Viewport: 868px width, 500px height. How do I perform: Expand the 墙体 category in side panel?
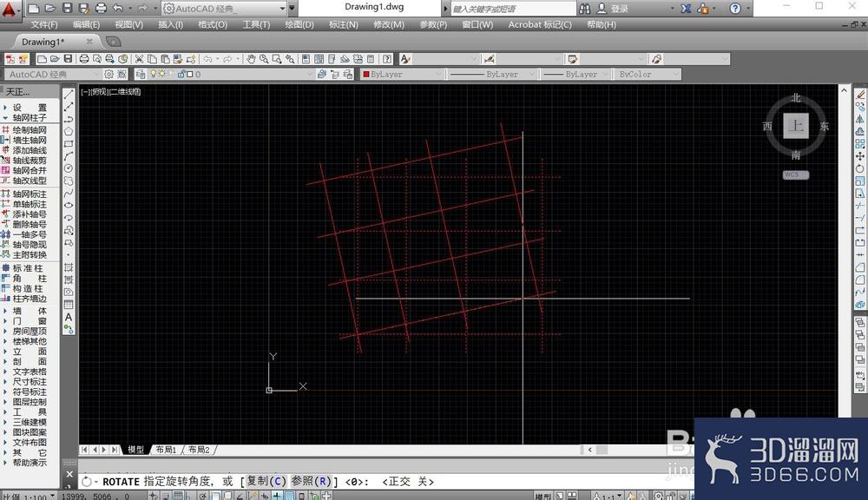pos(30,311)
